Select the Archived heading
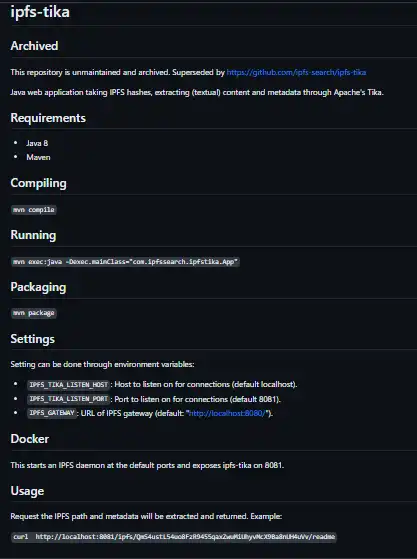Screen dimensions: 417x559 click(x=34, y=46)
